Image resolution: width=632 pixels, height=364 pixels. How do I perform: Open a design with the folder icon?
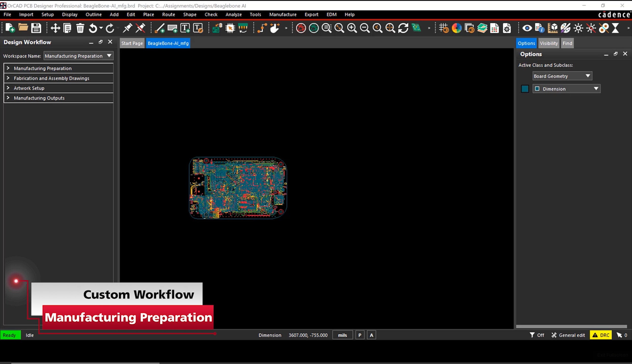coord(23,28)
